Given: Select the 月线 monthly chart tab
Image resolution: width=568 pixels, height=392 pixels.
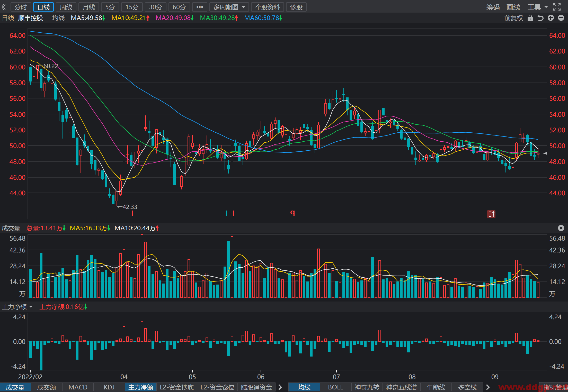Looking at the screenshot, I should [89, 7].
